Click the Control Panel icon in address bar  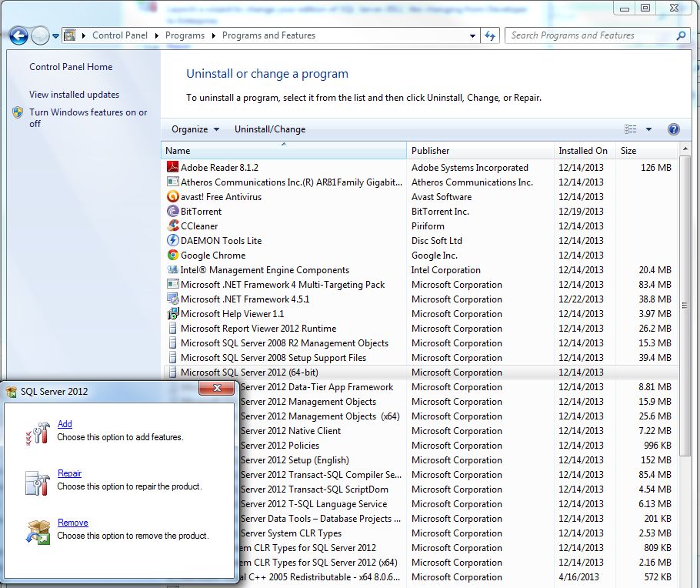(69, 35)
